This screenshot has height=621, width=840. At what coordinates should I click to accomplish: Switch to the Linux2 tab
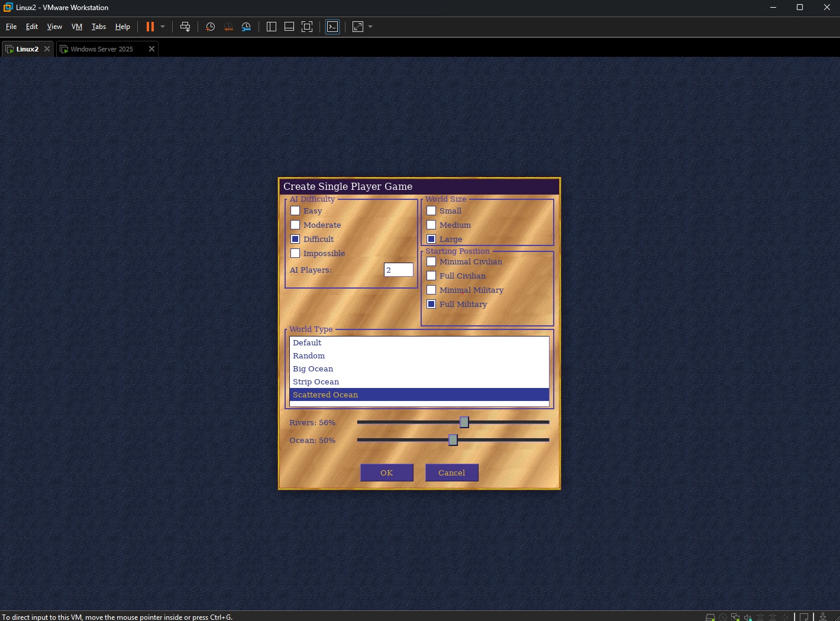tap(27, 49)
